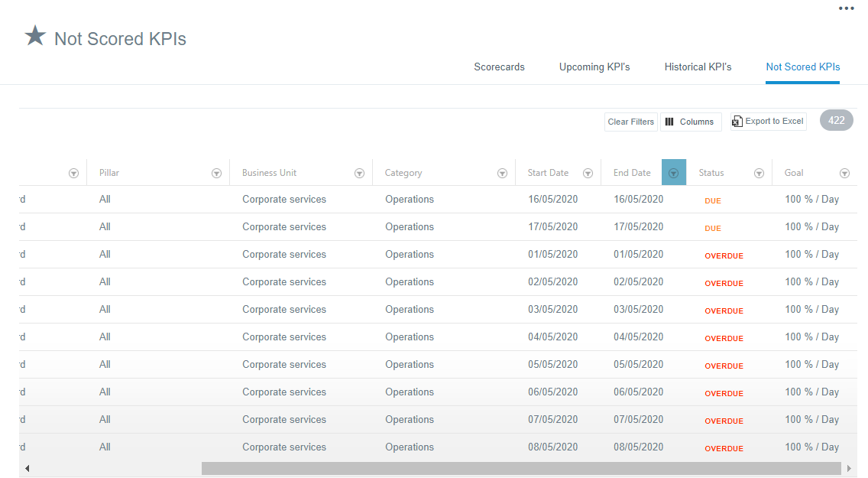Switch to the Scorecards tab
The height and width of the screenshot is (478, 868).
[x=499, y=67]
